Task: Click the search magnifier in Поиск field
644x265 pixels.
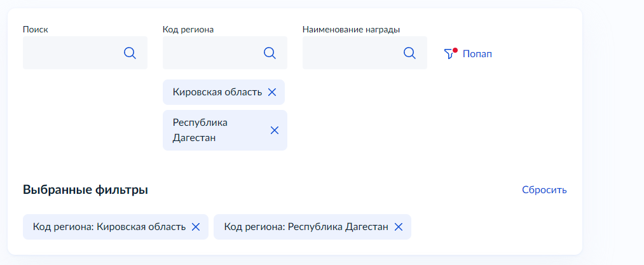Action: click(x=130, y=53)
